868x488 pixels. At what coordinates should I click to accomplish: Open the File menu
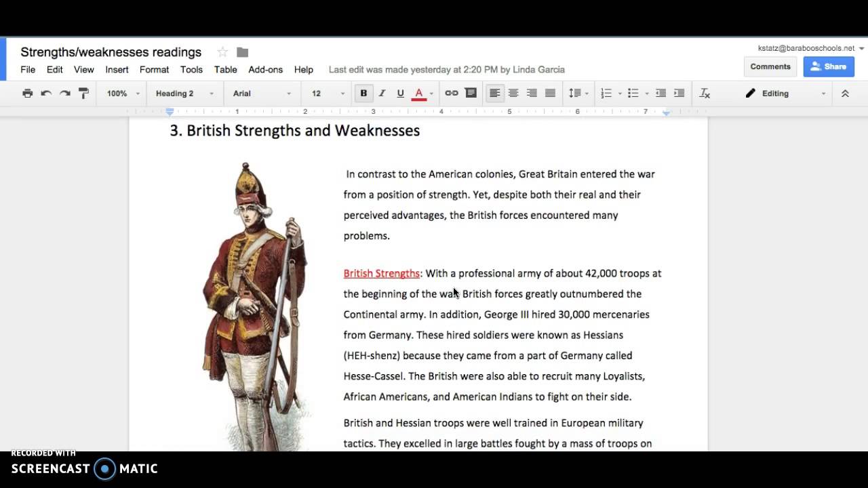28,69
